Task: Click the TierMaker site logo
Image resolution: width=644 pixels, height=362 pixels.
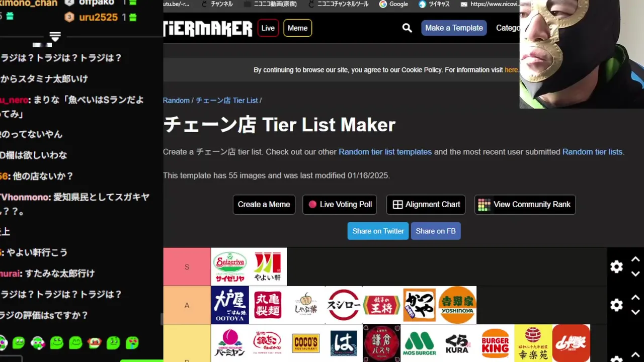Action: pyautogui.click(x=208, y=28)
